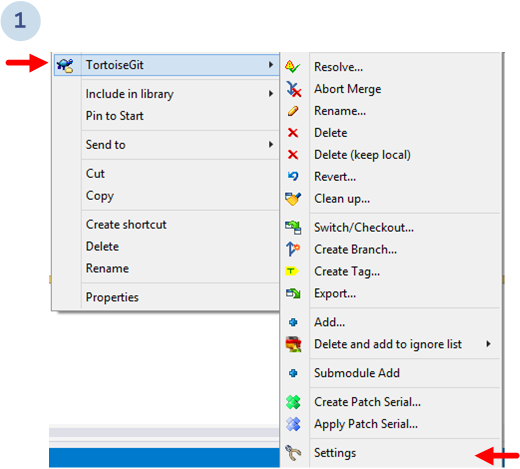
Task: Open the TortoiseGit submenu arrow
Action: click(271, 65)
